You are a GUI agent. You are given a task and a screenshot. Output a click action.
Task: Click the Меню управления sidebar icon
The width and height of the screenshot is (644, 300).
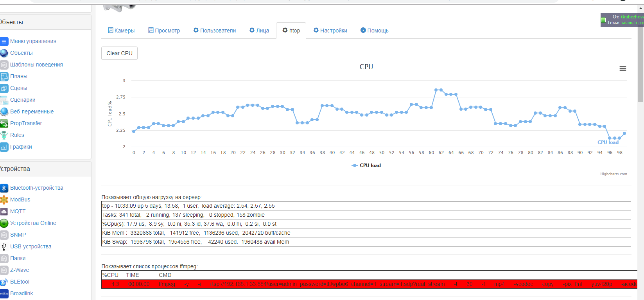pyautogui.click(x=4, y=41)
